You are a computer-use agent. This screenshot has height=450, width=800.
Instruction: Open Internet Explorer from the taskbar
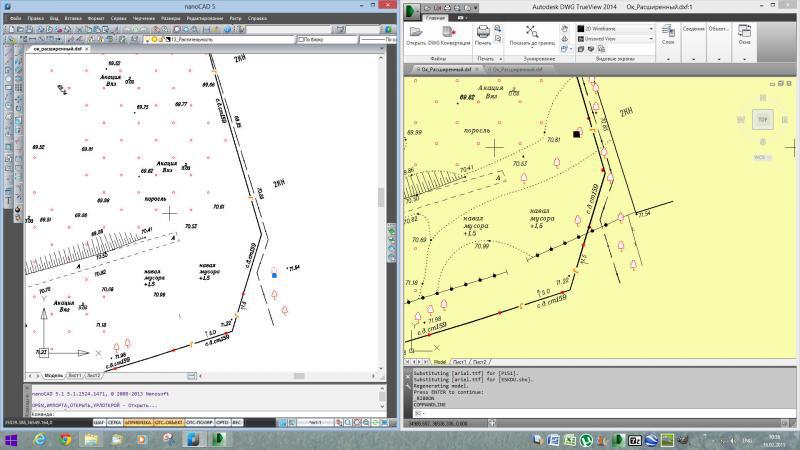pos(39,440)
